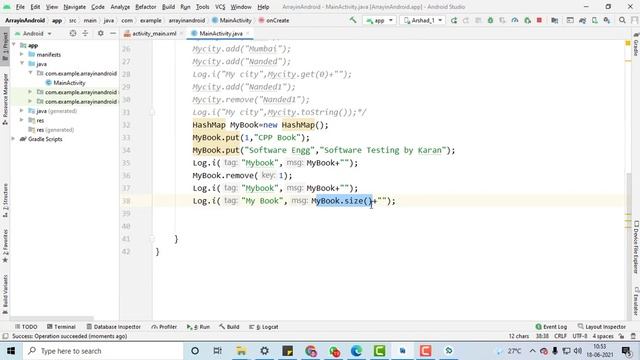Expand the res folder
This screenshot has height=360, width=640.
[x=22, y=120]
